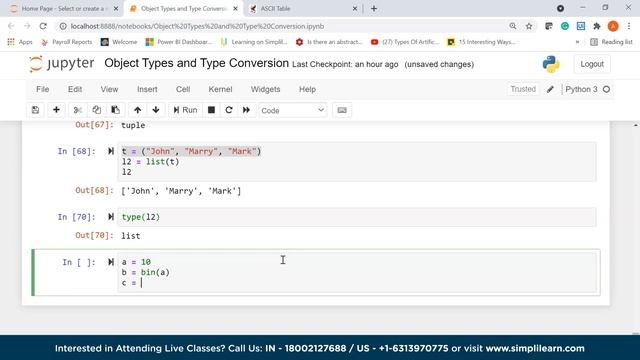Run cell In [70] with its side run icon

[x=111, y=217]
